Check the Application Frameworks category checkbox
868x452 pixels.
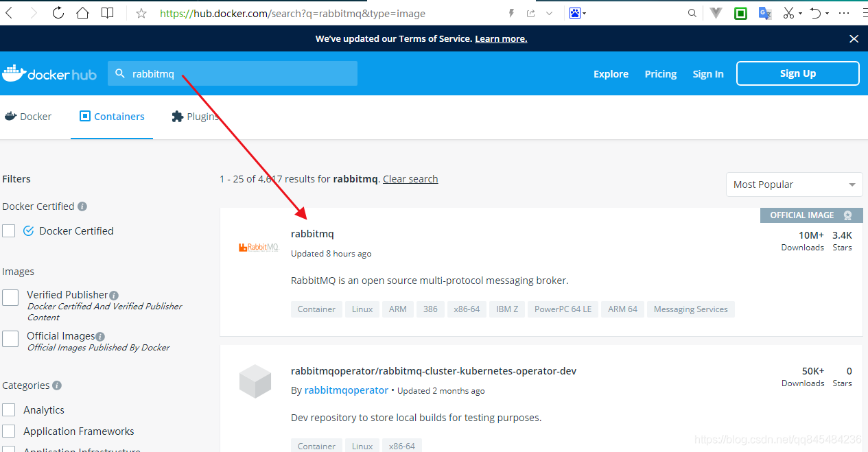pyautogui.click(x=9, y=431)
